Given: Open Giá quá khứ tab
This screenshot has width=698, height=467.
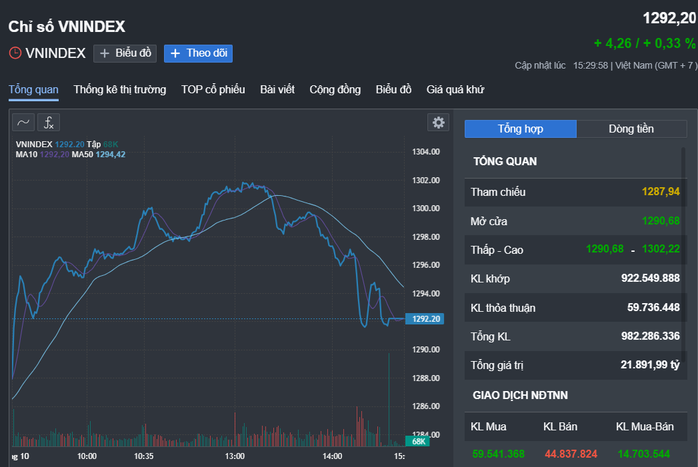Looking at the screenshot, I should coord(455,89).
